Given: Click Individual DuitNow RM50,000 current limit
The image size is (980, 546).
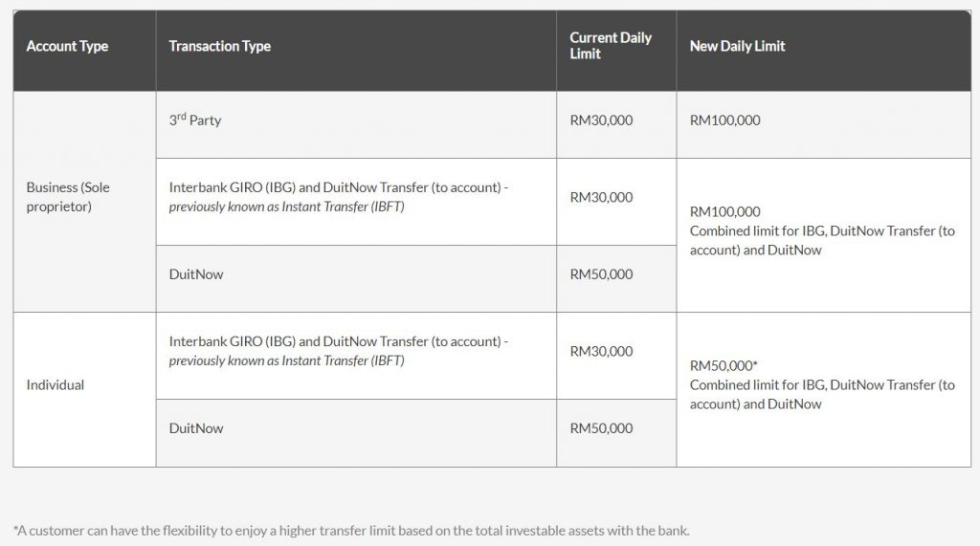Looking at the screenshot, I should [x=601, y=428].
